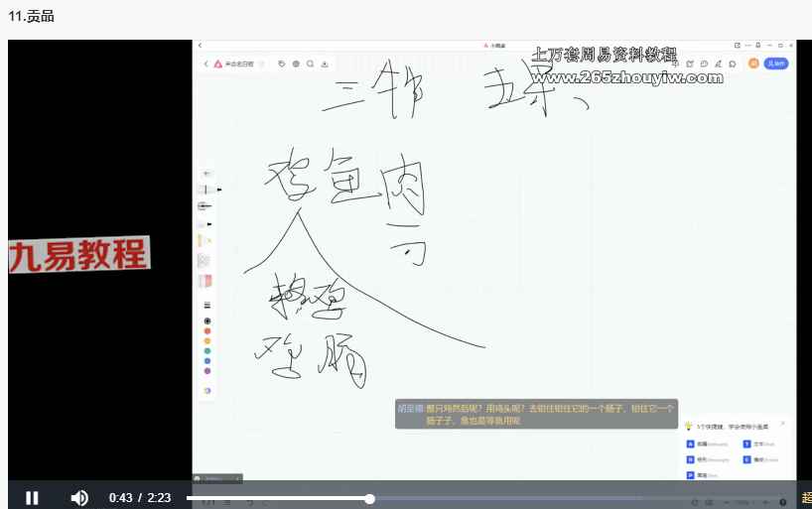Choose the orange color swatch
Image resolution: width=812 pixels, height=509 pixels.
click(x=207, y=340)
